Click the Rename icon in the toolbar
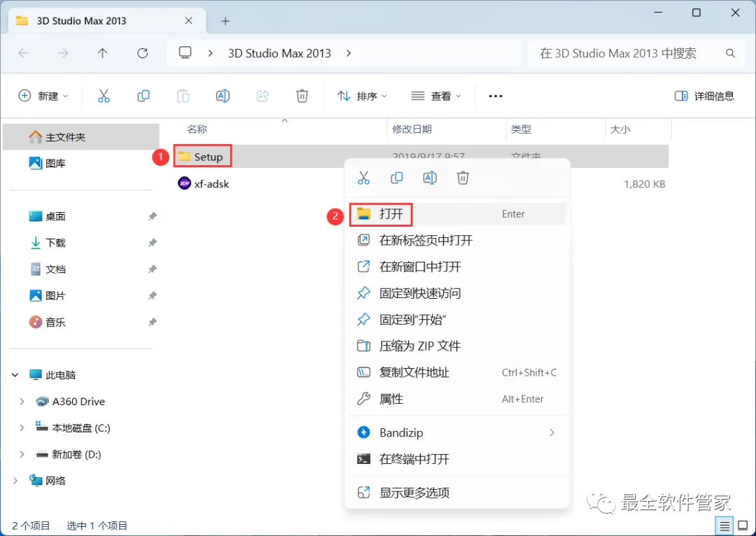Viewport: 756px width, 536px height. coord(223,96)
